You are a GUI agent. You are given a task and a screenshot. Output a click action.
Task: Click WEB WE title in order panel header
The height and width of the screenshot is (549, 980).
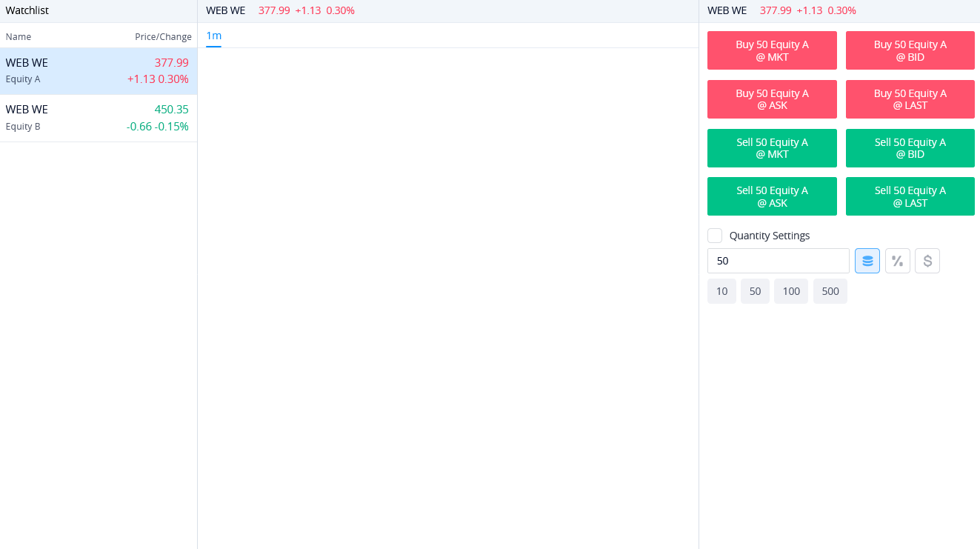(727, 10)
